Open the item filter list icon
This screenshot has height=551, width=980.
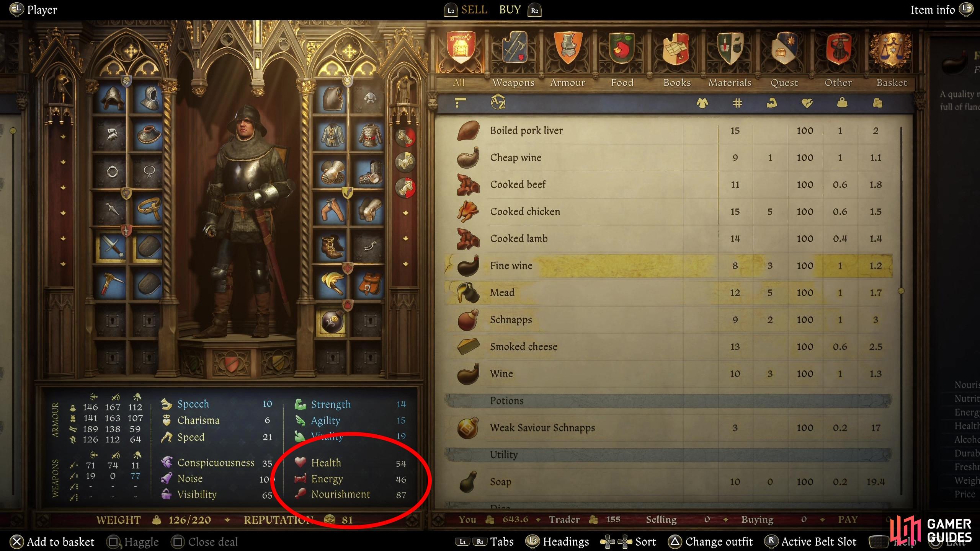coord(460,103)
